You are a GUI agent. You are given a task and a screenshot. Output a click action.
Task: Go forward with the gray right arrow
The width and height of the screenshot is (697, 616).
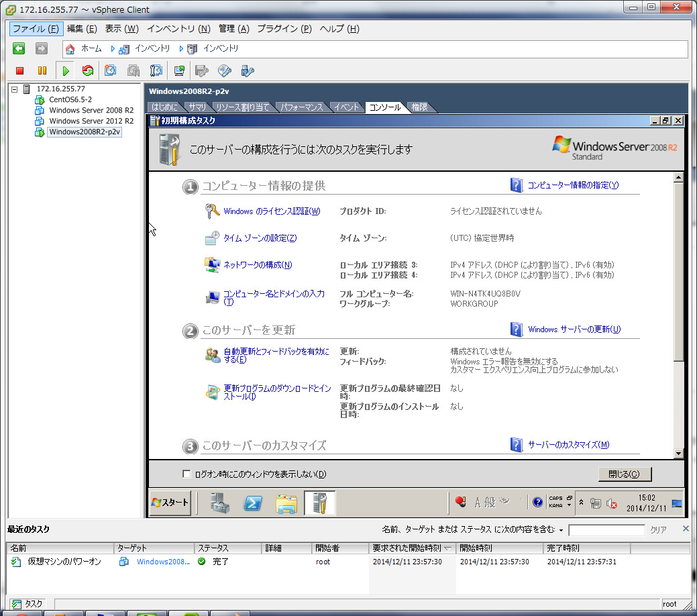click(42, 48)
